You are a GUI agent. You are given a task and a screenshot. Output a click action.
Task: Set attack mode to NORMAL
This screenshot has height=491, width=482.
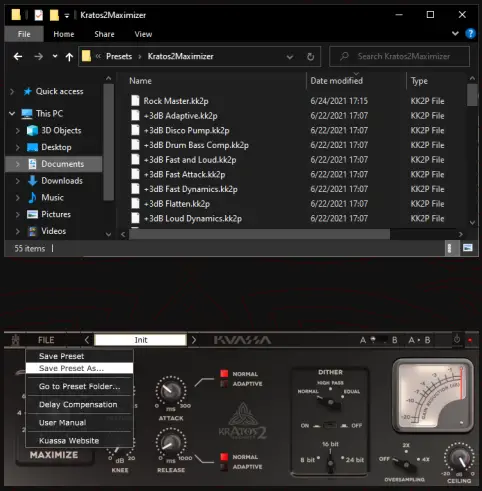point(224,373)
